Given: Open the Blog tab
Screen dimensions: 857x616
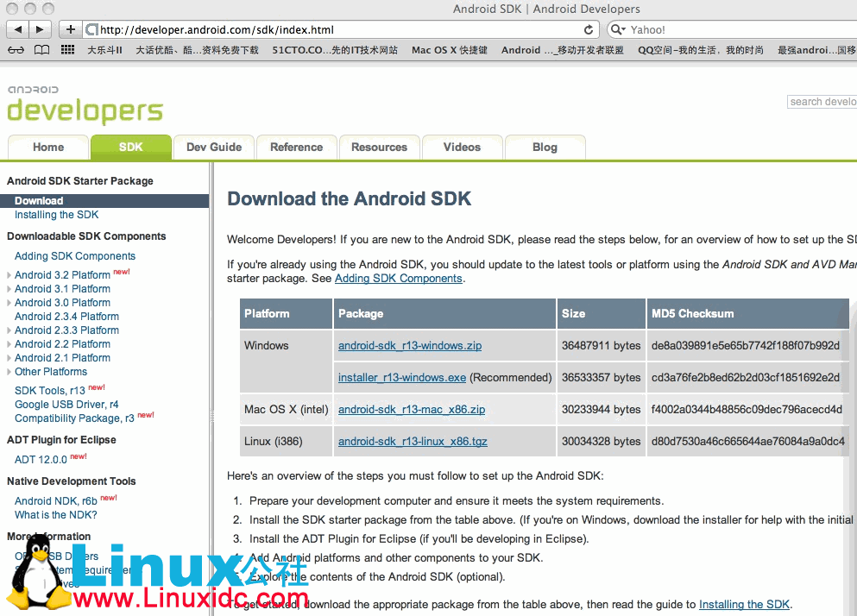Looking at the screenshot, I should 545,147.
